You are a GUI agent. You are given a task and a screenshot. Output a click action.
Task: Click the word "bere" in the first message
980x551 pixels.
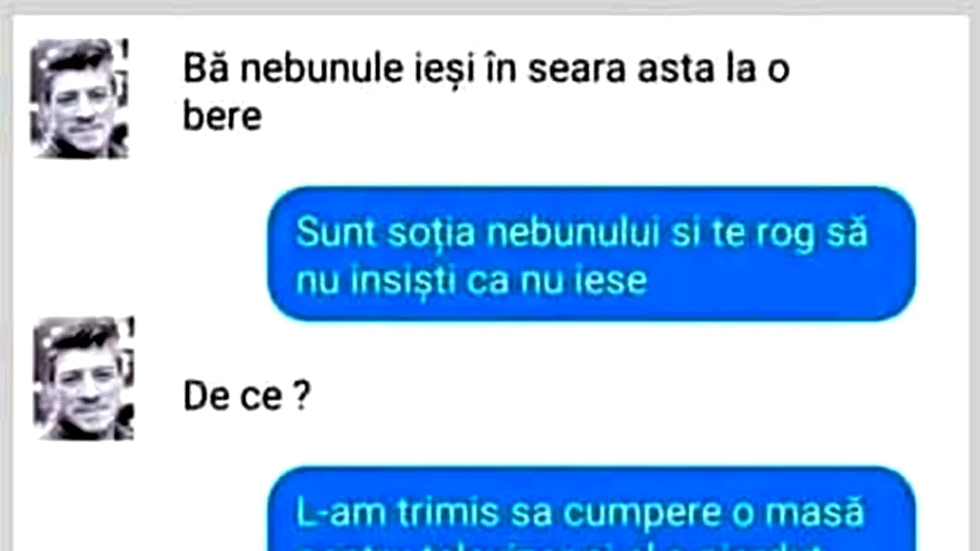[222, 117]
